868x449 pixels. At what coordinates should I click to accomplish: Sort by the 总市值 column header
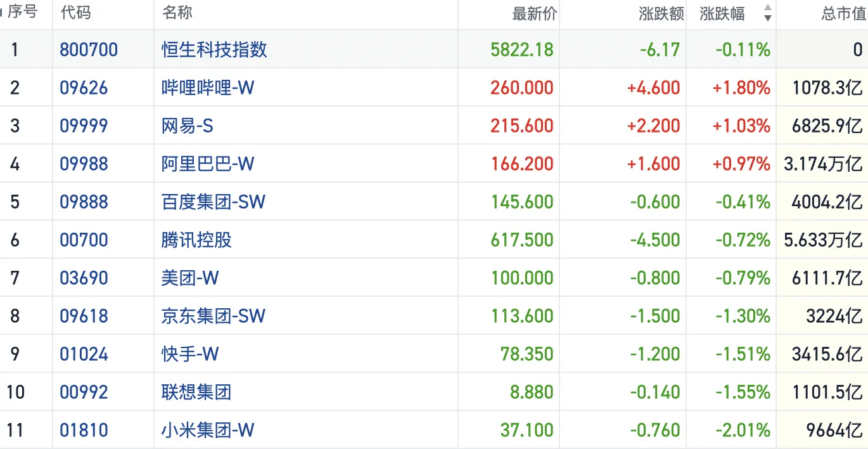843,14
